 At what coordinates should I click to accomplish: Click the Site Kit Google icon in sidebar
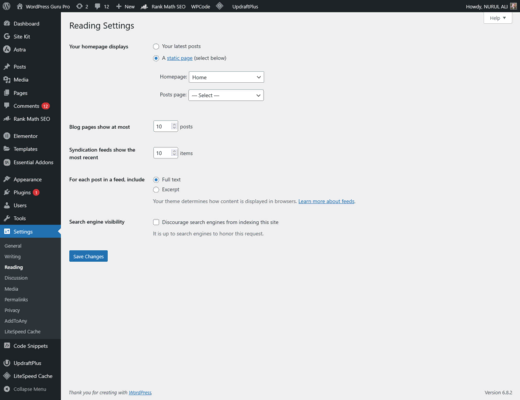coord(7,36)
